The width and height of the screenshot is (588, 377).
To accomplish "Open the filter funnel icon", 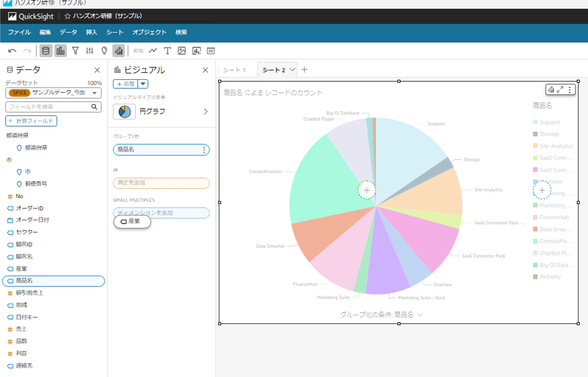I will [x=75, y=51].
